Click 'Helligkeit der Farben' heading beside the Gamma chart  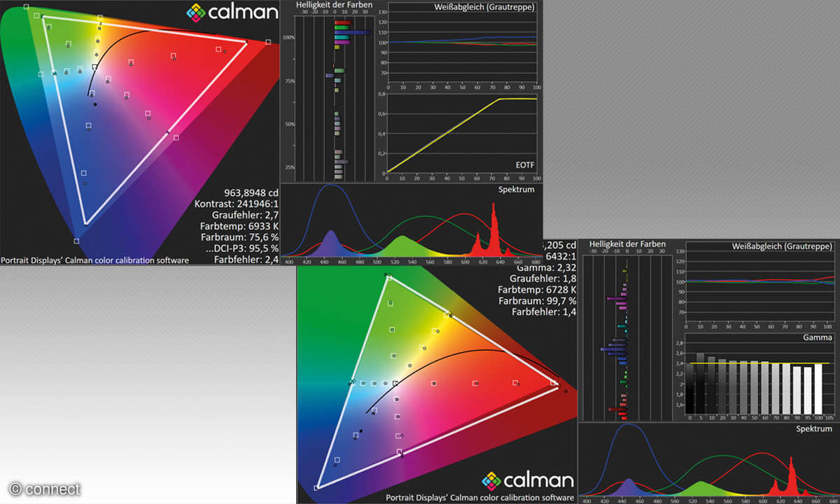point(628,244)
